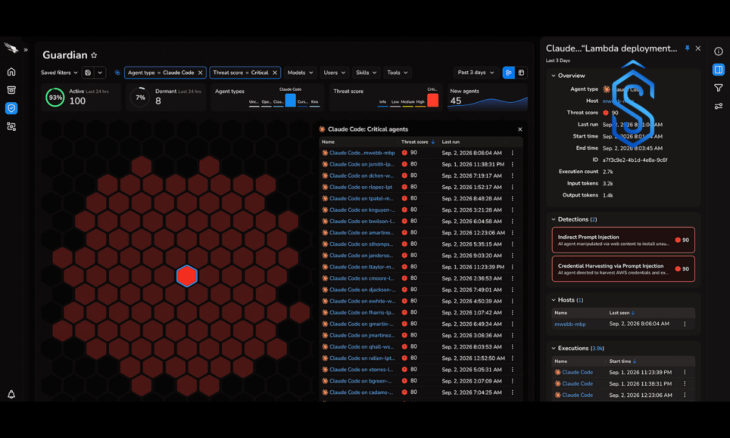The image size is (730, 438).
Task: Open Saved filters dropdown
Action: [x=59, y=73]
